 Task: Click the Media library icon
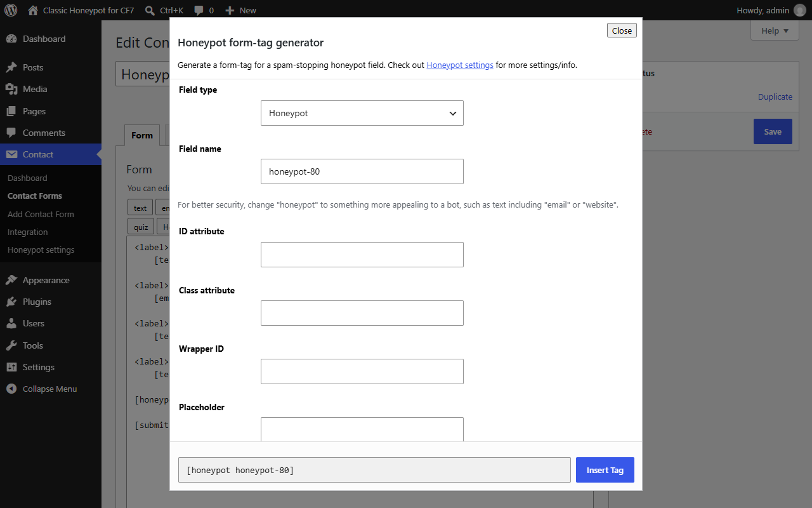point(11,89)
